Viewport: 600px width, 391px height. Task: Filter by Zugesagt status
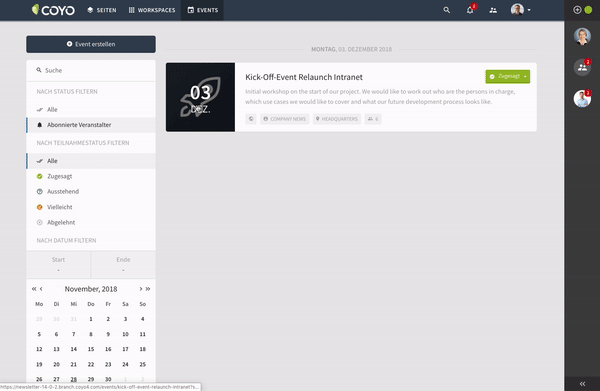[91, 176]
